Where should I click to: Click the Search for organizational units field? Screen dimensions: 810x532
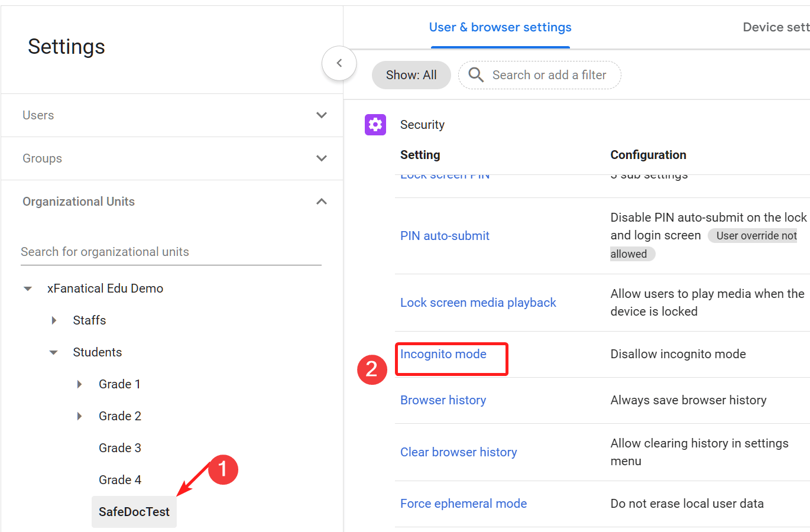(x=171, y=252)
